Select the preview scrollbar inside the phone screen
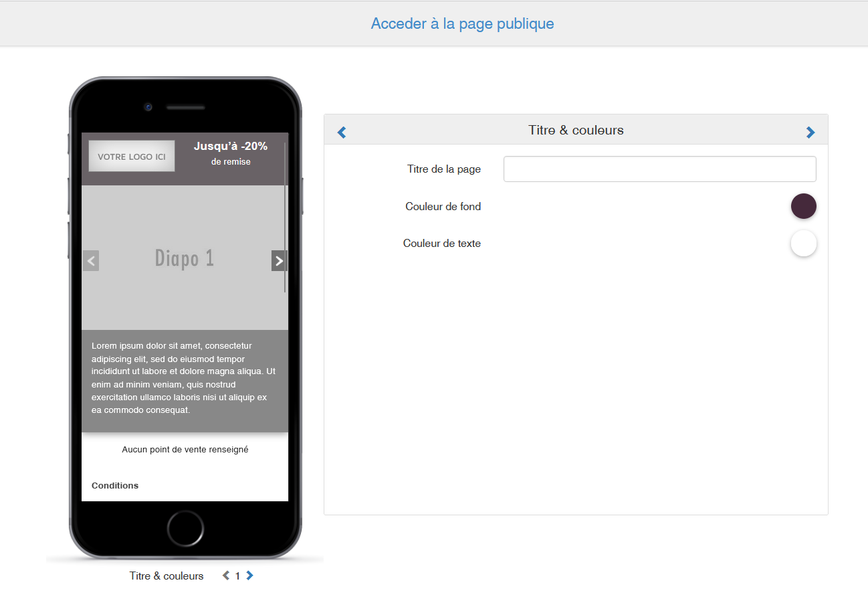The width and height of the screenshot is (868, 609). pos(286,217)
